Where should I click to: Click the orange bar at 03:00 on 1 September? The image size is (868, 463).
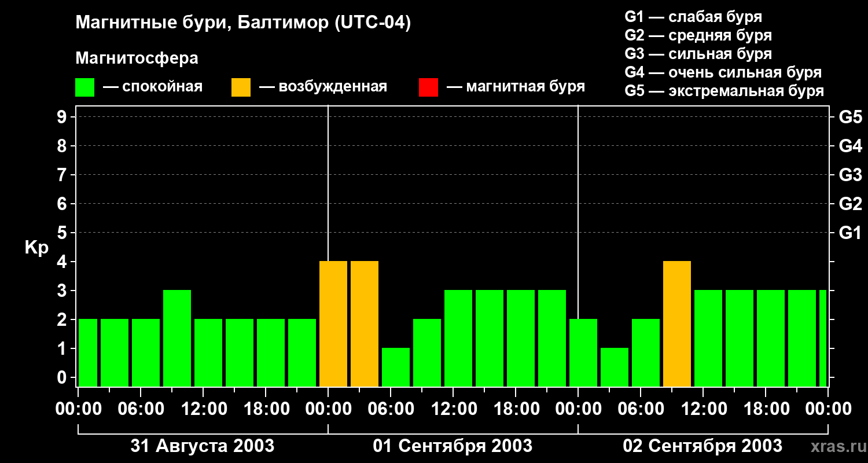[365, 324]
